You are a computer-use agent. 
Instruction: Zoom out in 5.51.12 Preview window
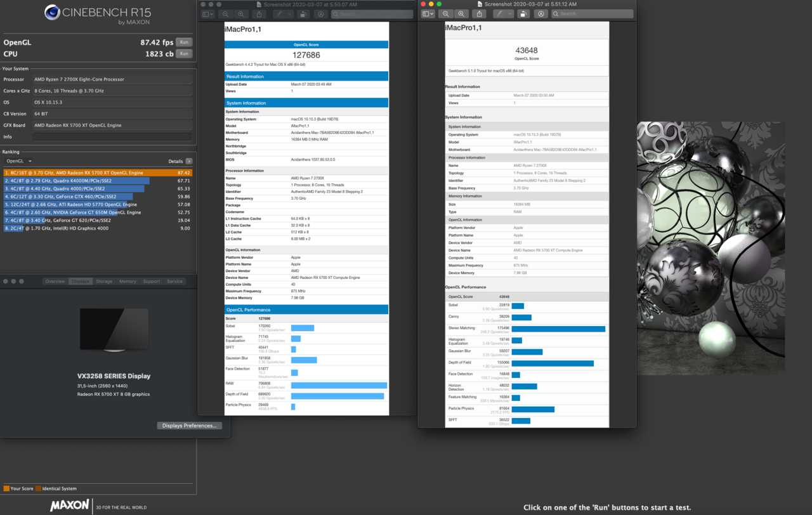click(446, 13)
